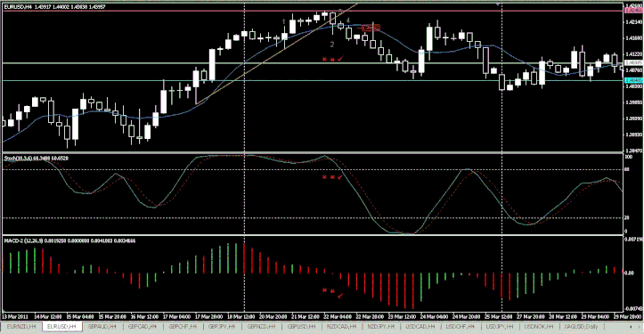Switch to the EURNZD,H4 chart tab
This screenshot has width=644, height=334.
point(21,327)
